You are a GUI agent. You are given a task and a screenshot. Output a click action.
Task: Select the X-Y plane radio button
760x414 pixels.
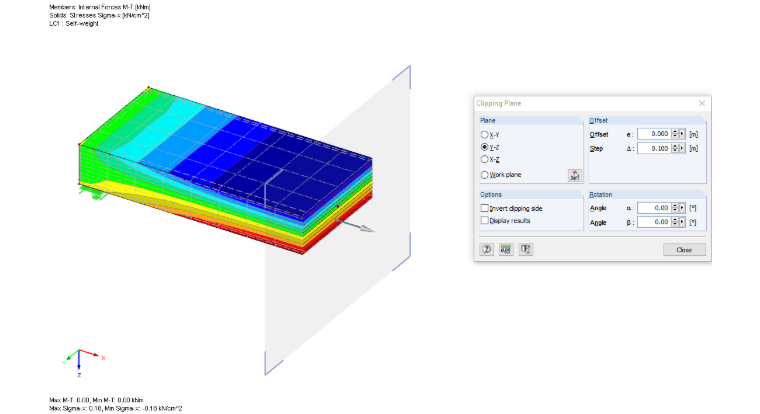[484, 135]
